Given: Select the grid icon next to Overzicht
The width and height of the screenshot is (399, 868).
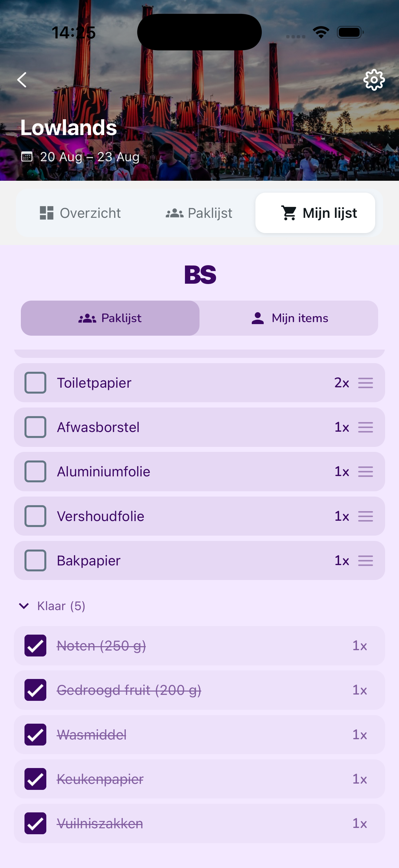Looking at the screenshot, I should (x=47, y=213).
